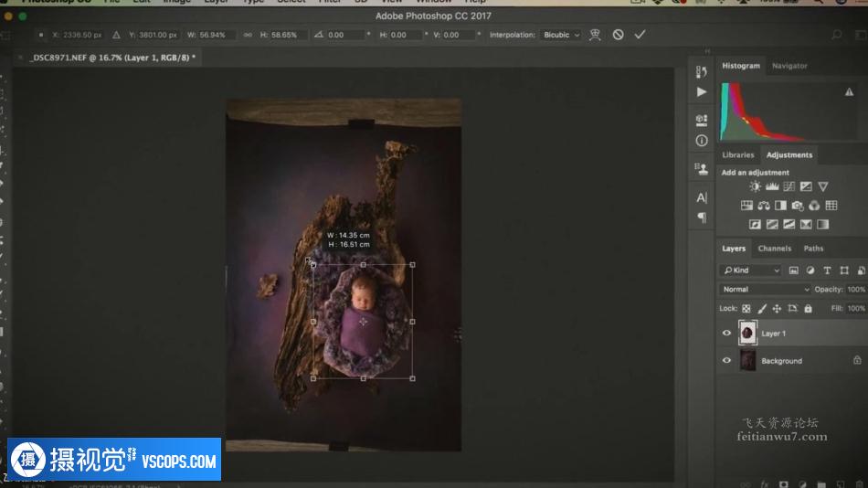Click the X position field
Viewport: 868px width, 488px height.
tap(82, 35)
